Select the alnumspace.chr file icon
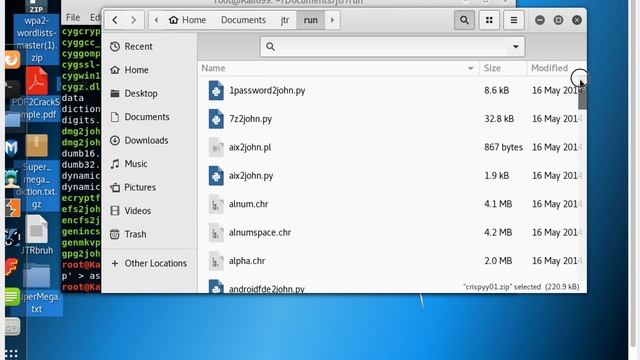The image size is (640, 360). pos(216,232)
